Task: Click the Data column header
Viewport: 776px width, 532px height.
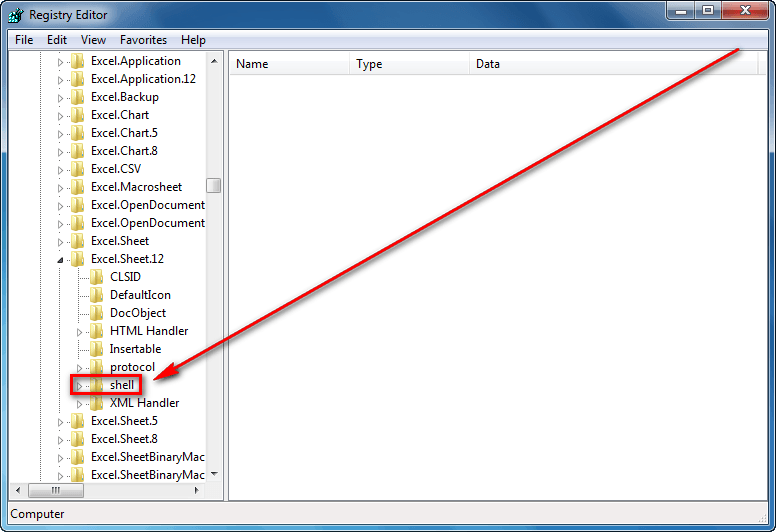Action: click(613, 64)
